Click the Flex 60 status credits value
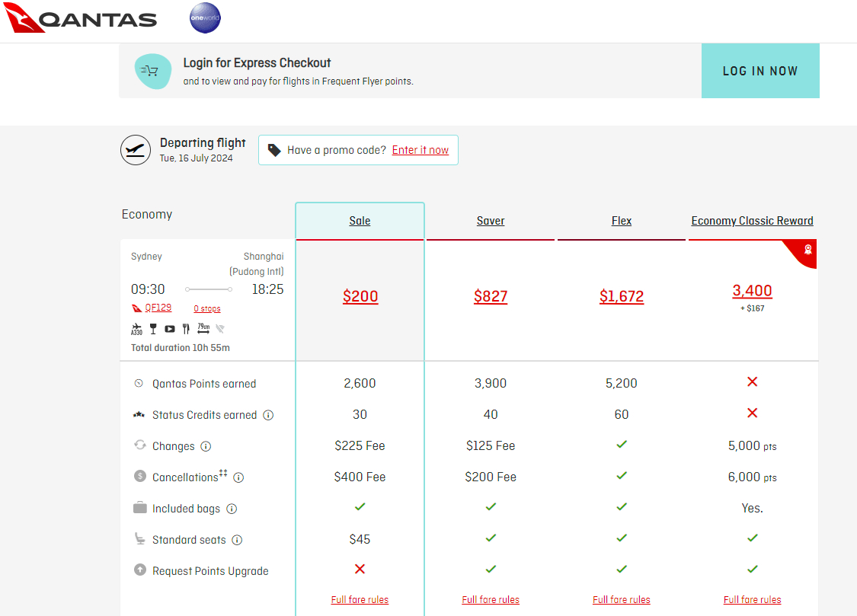Image resolution: width=857 pixels, height=616 pixels. [x=622, y=414]
